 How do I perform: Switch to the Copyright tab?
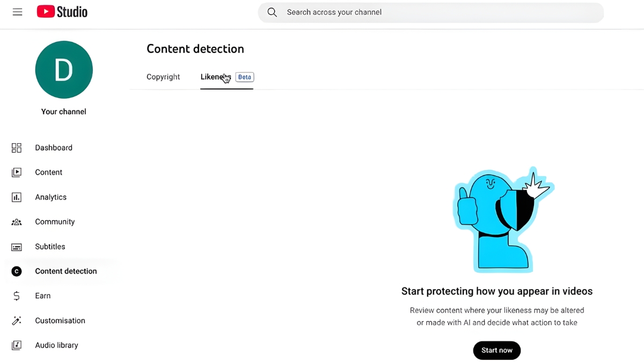click(163, 77)
